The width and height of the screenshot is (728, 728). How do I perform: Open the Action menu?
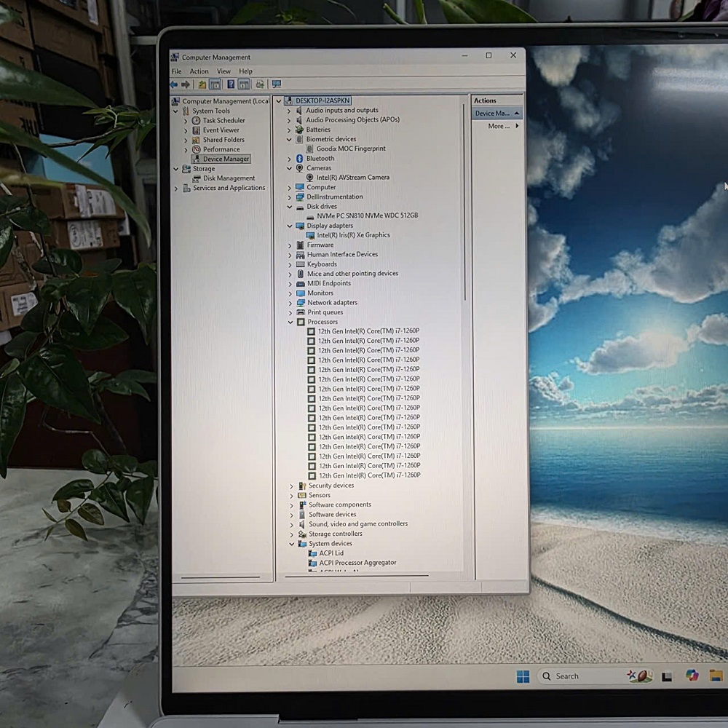click(x=199, y=71)
